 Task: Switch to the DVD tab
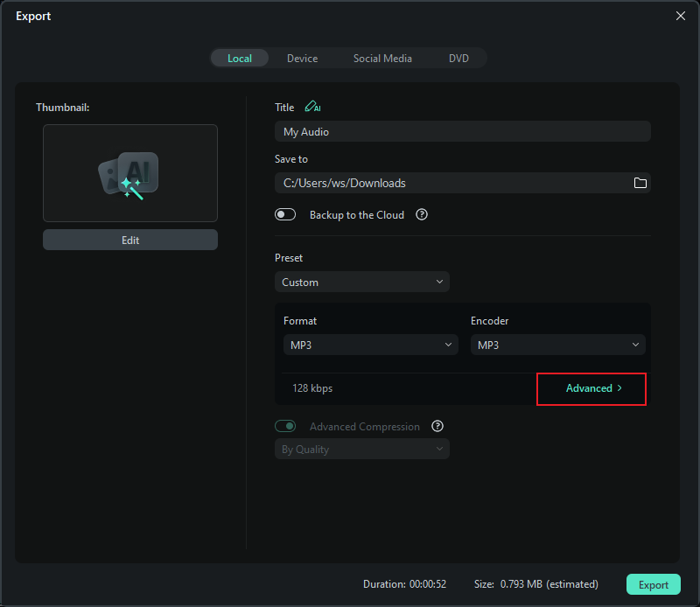(458, 59)
